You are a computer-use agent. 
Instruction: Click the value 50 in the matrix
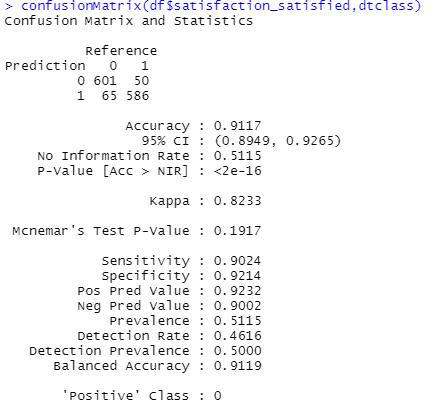point(142,81)
